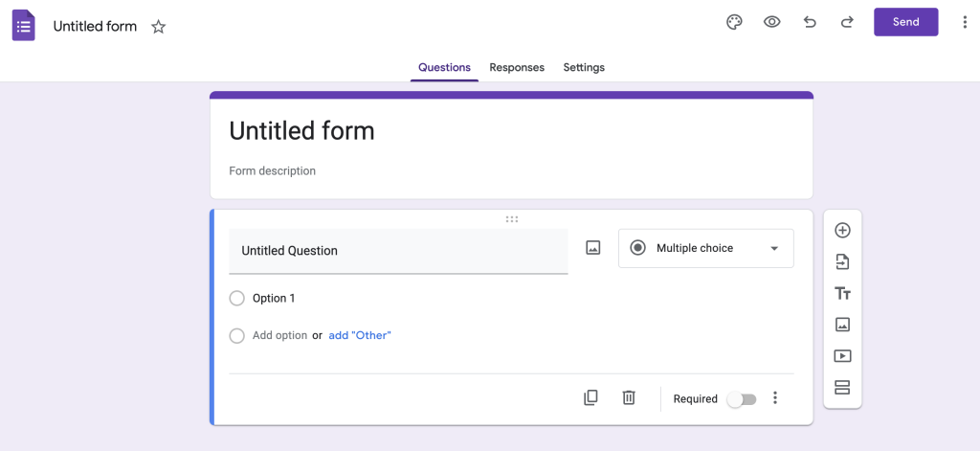Screen dimensions: 980x451
Task: Switch to the Responses tab
Action: tap(517, 68)
